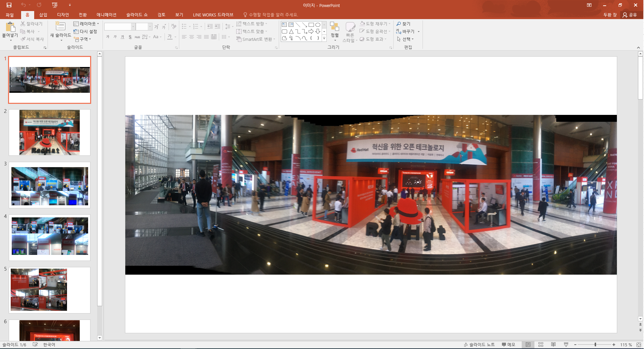Open Clipboard dialog launcher
Image resolution: width=644 pixels, height=349 pixels.
pos(45,48)
